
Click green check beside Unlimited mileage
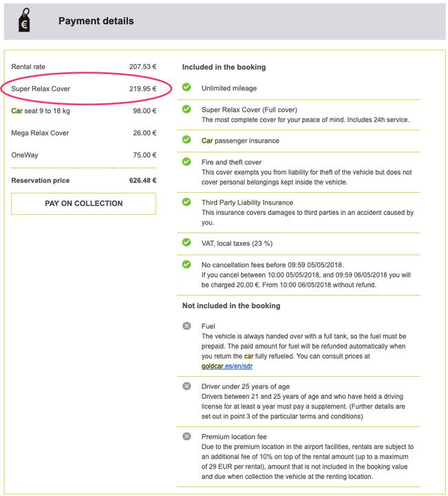186,87
